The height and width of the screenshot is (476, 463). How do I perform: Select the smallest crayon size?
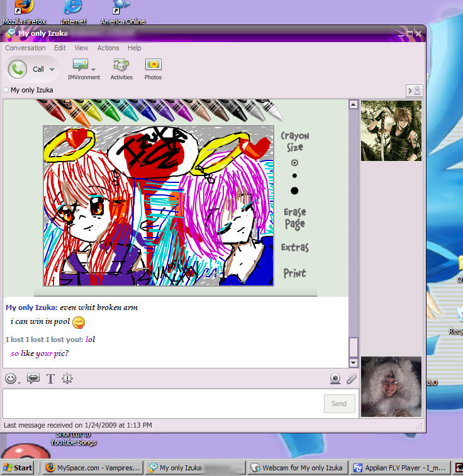(294, 163)
